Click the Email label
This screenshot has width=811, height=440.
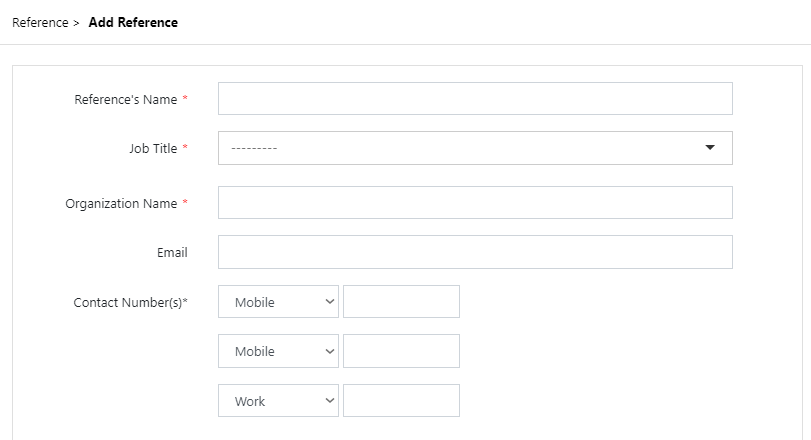(172, 253)
